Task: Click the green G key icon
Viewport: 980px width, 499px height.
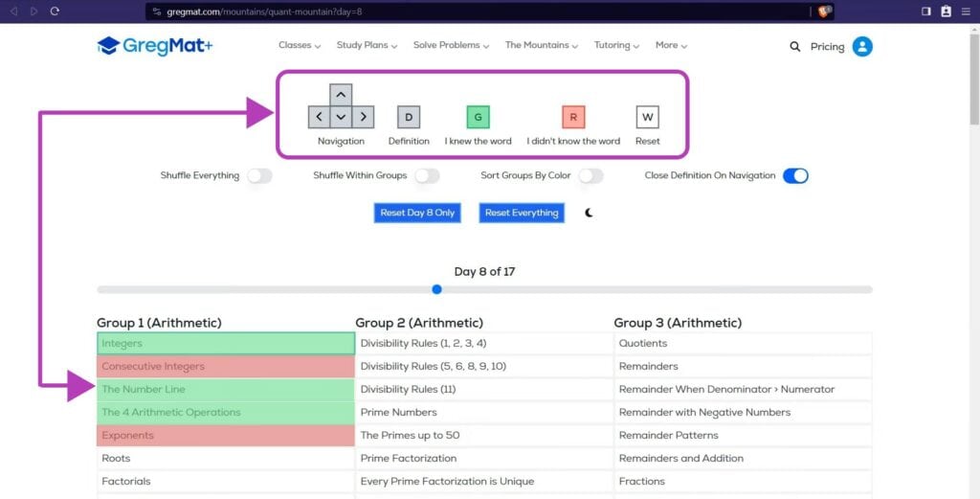Action: [x=478, y=117]
